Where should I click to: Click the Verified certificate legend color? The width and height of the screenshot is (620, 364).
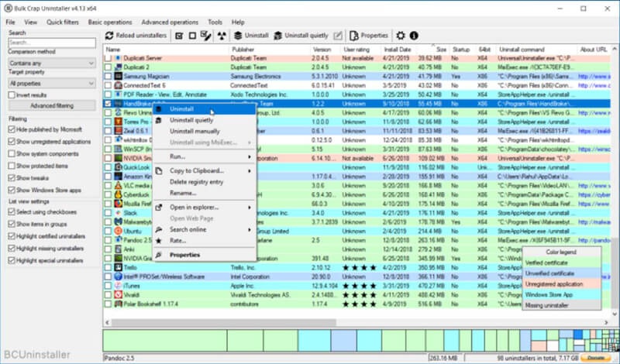click(561, 263)
